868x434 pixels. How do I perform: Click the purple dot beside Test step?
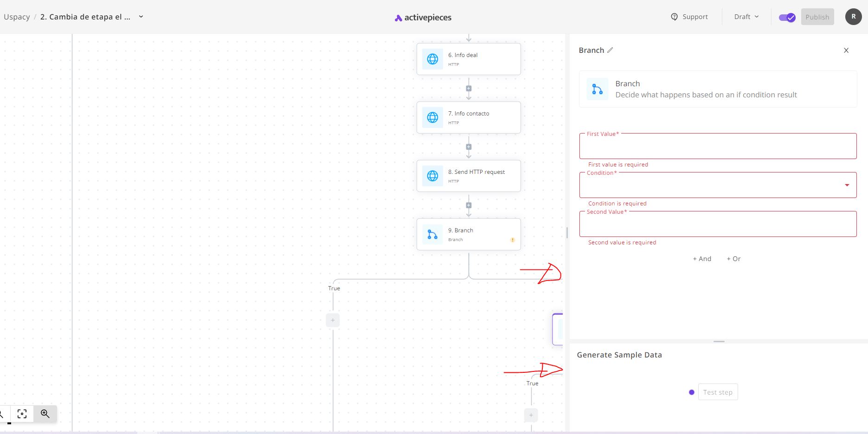coord(691,392)
